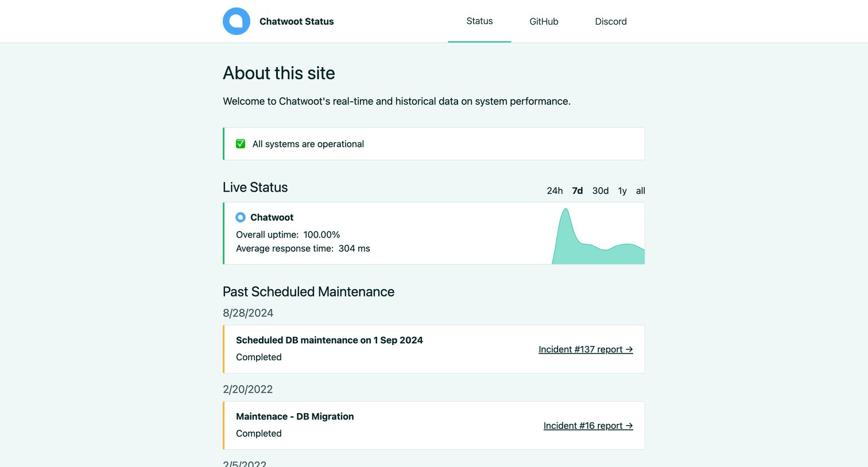Select the 24h time range
This screenshot has width=868, height=467.
click(x=555, y=191)
